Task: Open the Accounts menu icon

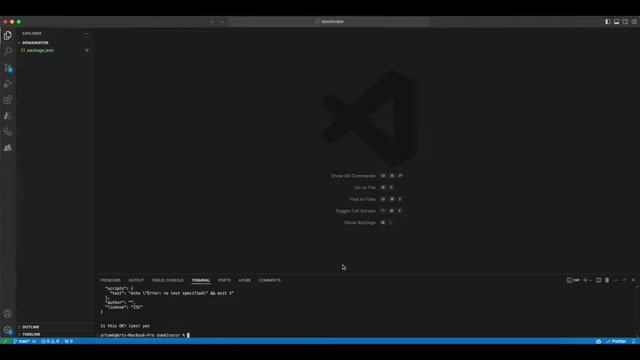Action: 8,314
